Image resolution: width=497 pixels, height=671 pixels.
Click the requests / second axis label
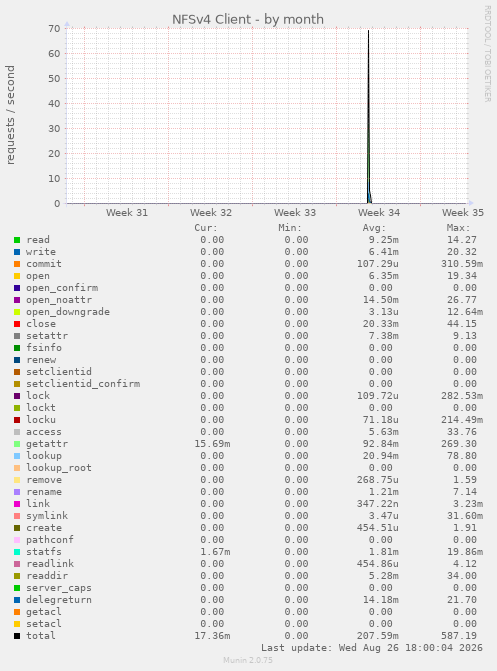10,115
